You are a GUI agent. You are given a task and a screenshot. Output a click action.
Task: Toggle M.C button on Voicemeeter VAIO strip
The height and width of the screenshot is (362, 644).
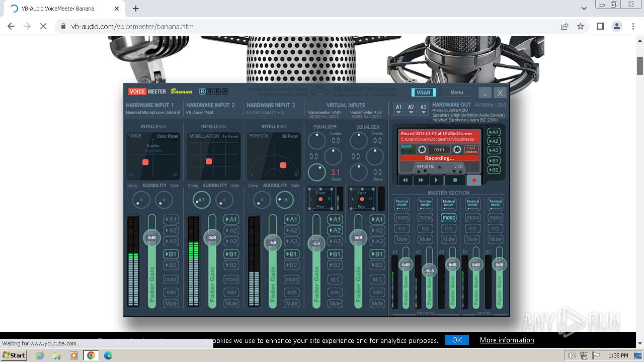click(335, 280)
